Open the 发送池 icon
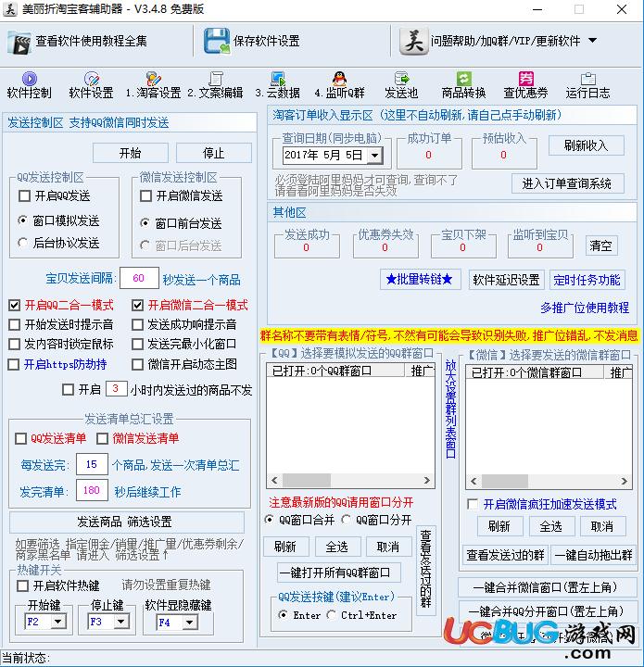This screenshot has width=644, height=667. point(401,79)
